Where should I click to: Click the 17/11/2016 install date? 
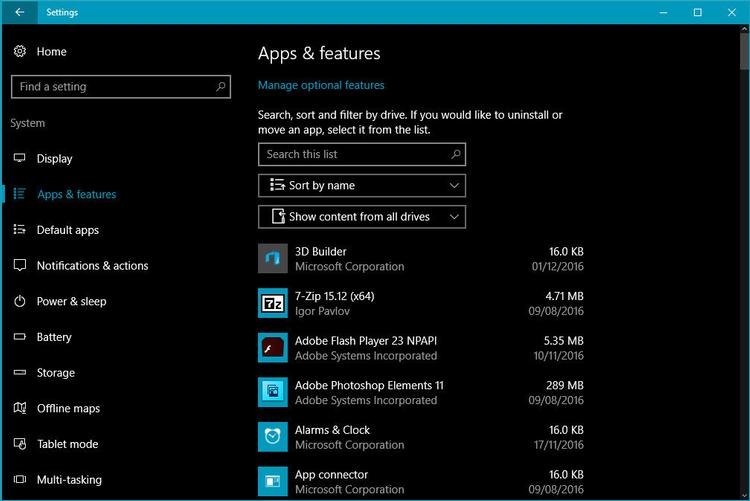pyautogui.click(x=559, y=445)
